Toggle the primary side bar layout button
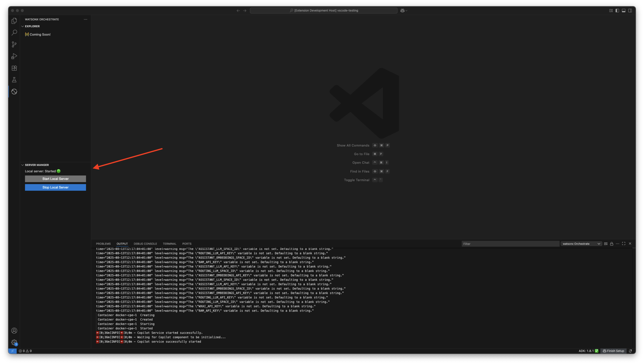The width and height of the screenshot is (644, 364). coord(617,11)
